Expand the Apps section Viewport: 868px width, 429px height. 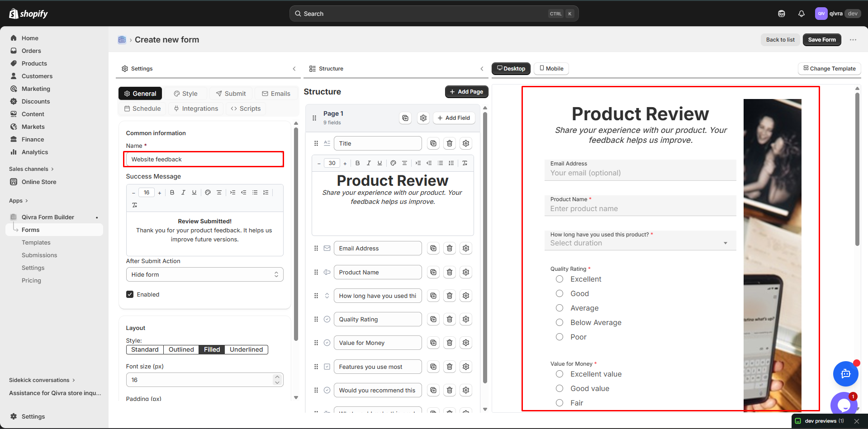pos(19,201)
